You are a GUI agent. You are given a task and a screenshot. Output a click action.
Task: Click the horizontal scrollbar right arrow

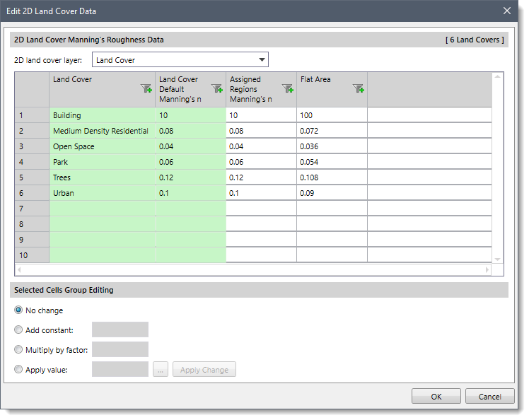487,269
